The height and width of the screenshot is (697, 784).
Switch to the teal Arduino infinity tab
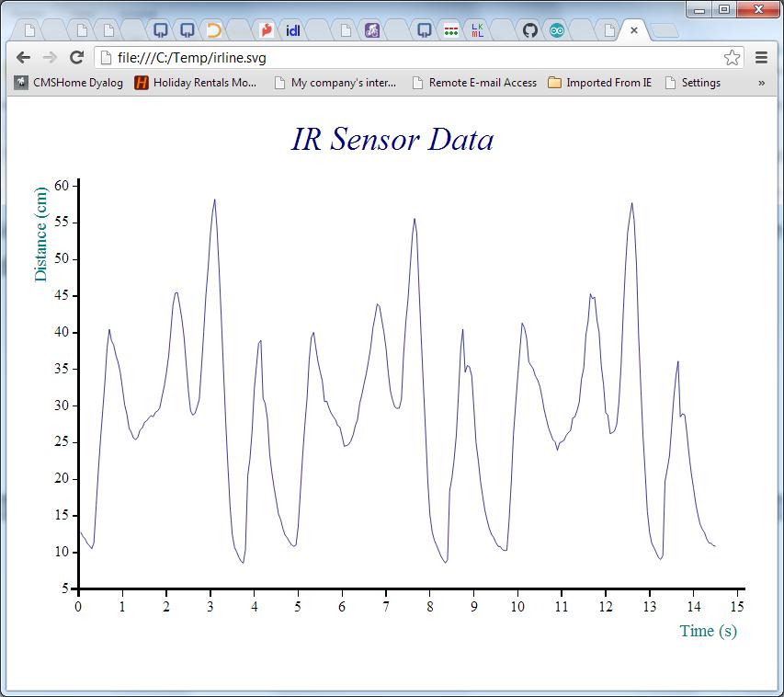(556, 30)
